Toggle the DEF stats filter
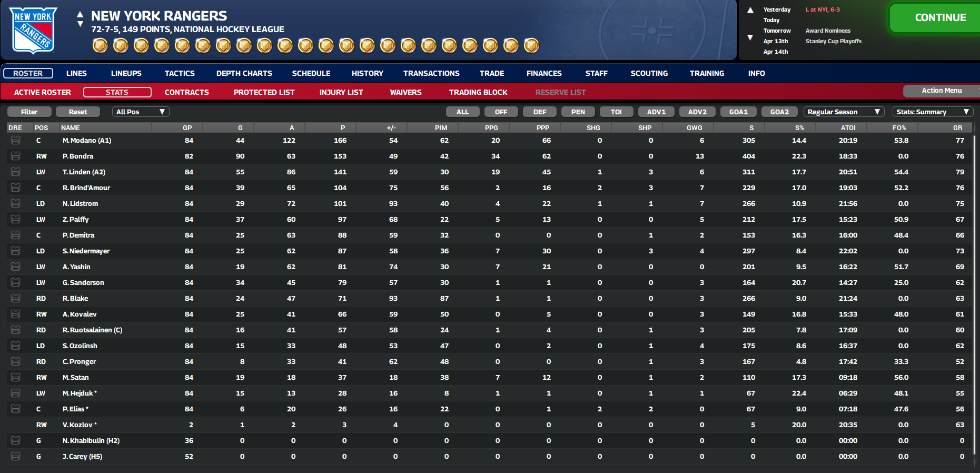Screen dimensions: 980x473 coord(540,112)
